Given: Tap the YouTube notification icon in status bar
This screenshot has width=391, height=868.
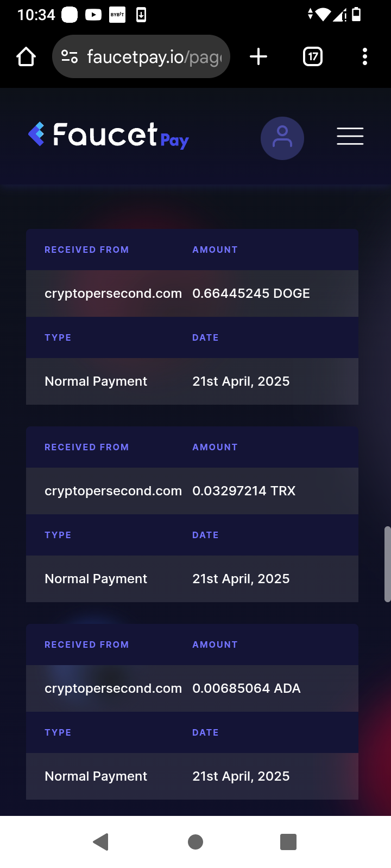Looking at the screenshot, I should [x=93, y=15].
